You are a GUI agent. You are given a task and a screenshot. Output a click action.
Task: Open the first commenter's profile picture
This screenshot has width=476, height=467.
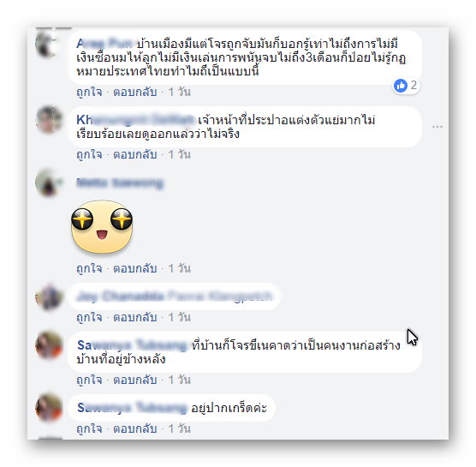pyautogui.click(x=49, y=45)
